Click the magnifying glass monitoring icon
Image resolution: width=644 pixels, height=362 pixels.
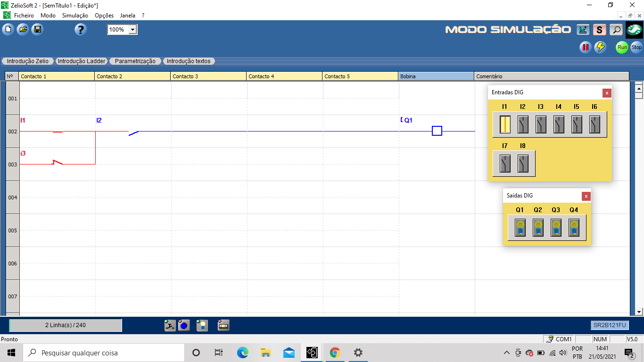pos(616,30)
